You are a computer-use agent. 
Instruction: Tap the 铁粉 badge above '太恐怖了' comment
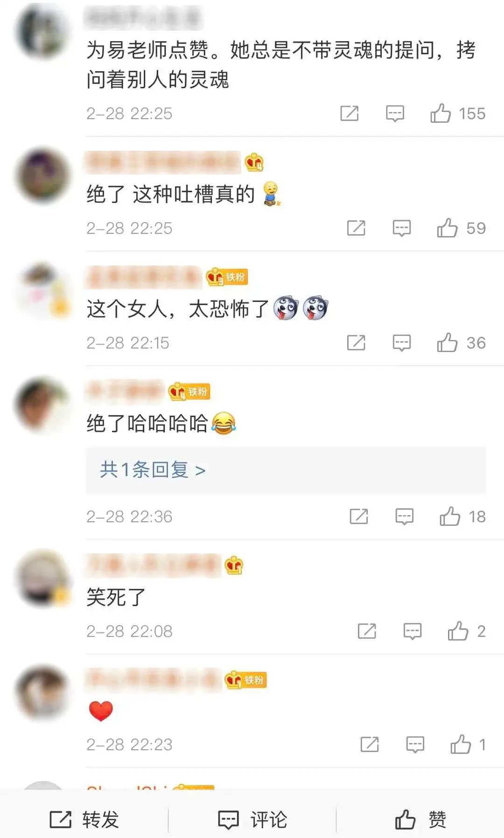click(227, 277)
